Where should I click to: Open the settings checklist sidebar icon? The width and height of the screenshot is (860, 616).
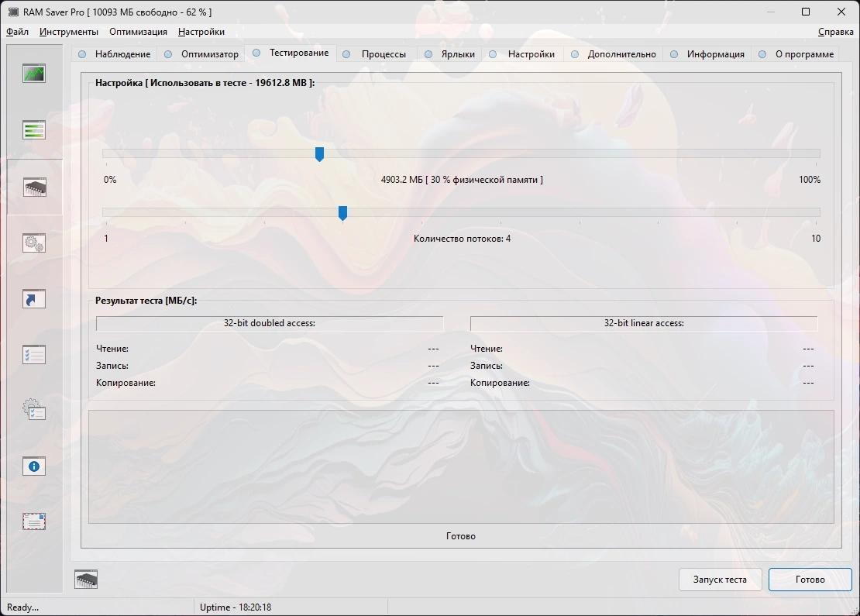tap(34, 355)
